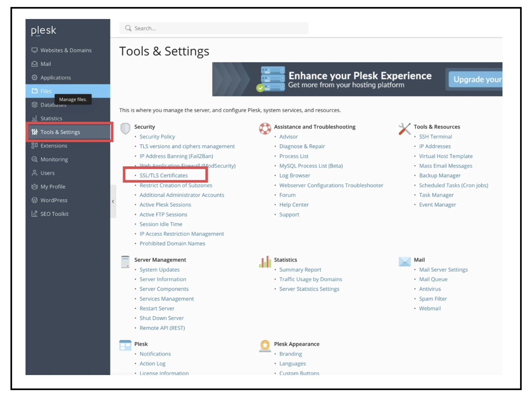
Task: Click the Statistics section bar chart icon
Action: pos(265,261)
